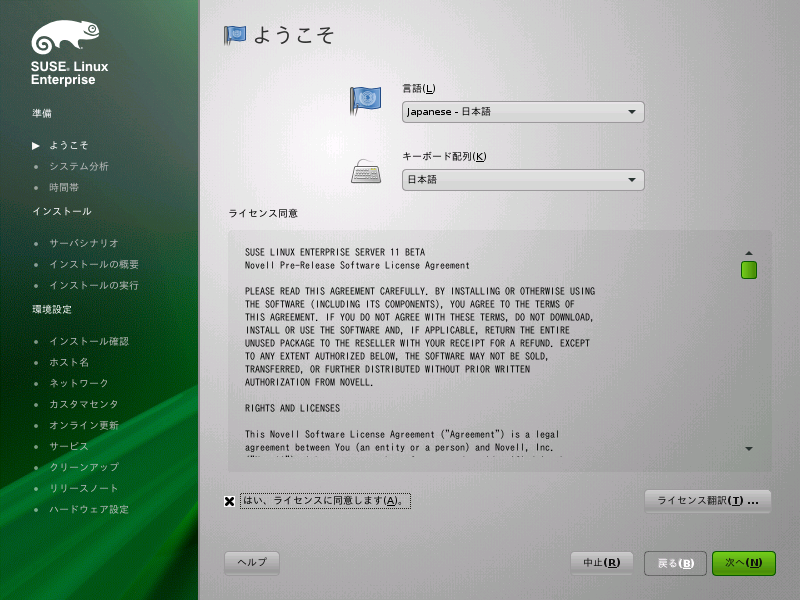Select インストール確認 step in sidebar

[89, 341]
